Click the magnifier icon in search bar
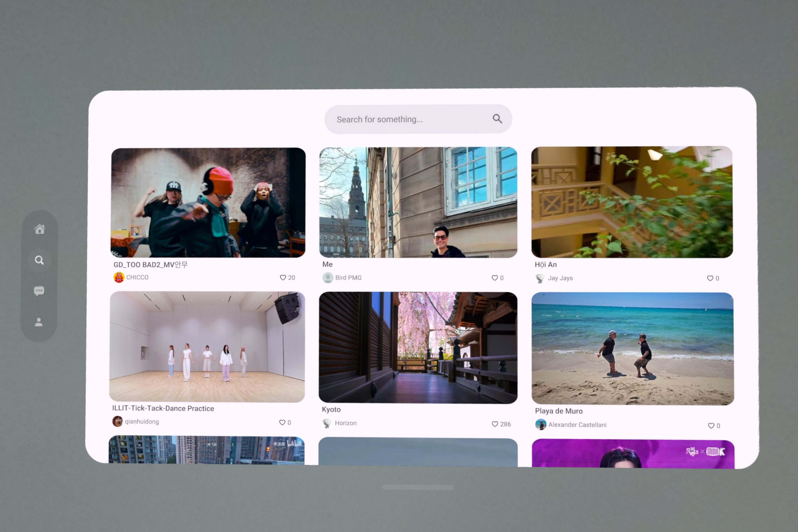798x532 pixels. tap(497, 119)
